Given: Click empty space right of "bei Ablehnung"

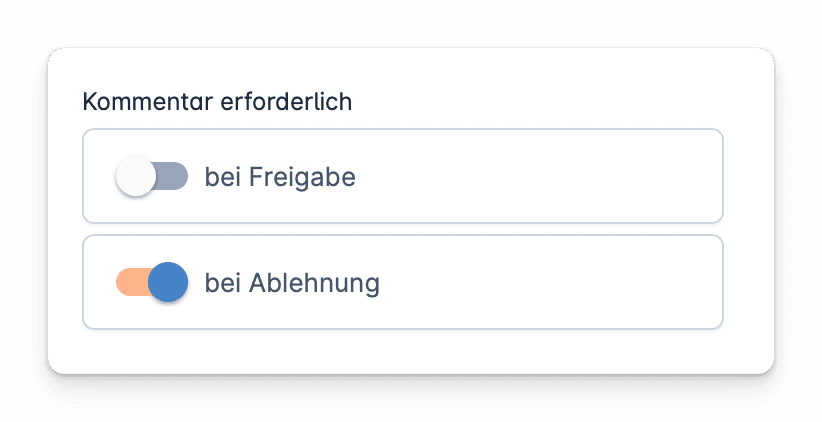Looking at the screenshot, I should tap(550, 283).
